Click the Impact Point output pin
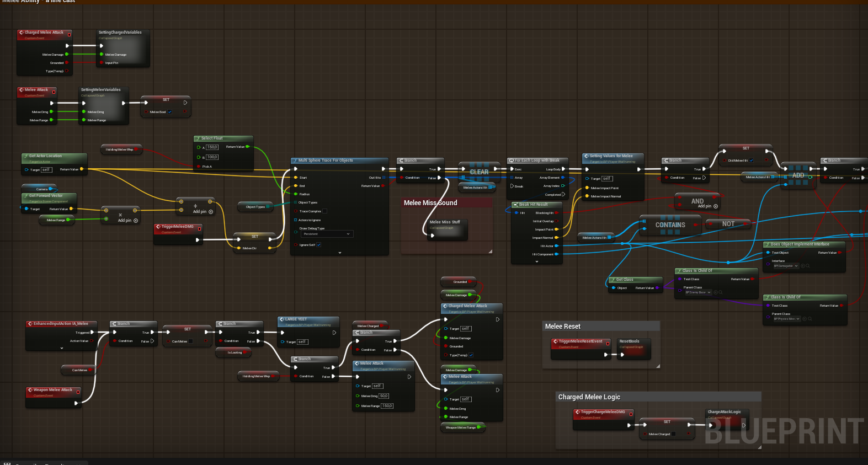Image resolution: width=868 pixels, height=465 pixels. [x=556, y=229]
